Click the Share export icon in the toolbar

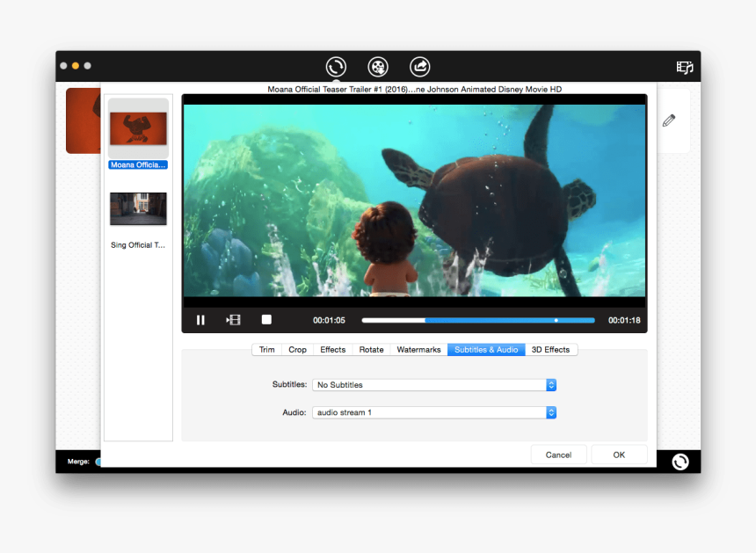419,66
